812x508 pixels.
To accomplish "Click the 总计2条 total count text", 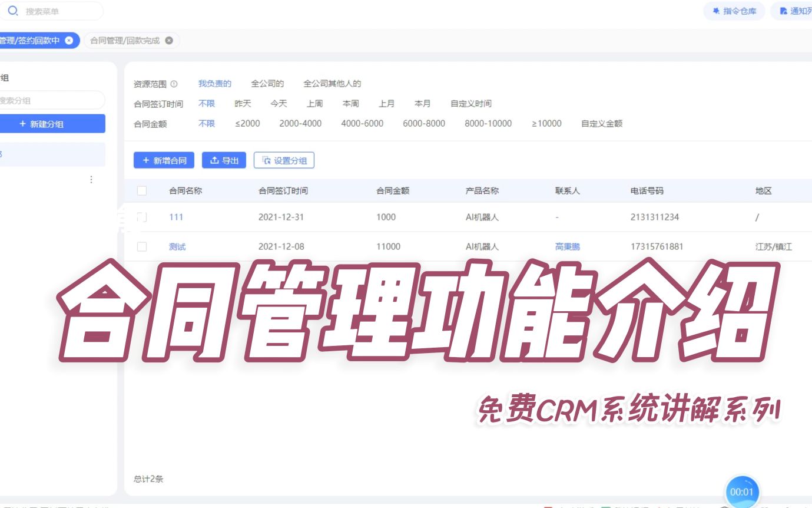I will [148, 479].
